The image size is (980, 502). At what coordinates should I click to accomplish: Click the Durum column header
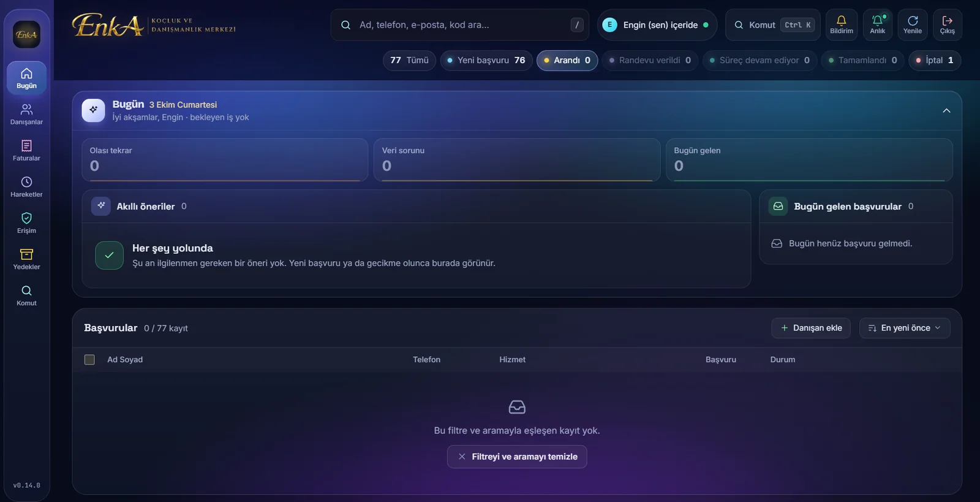point(783,360)
